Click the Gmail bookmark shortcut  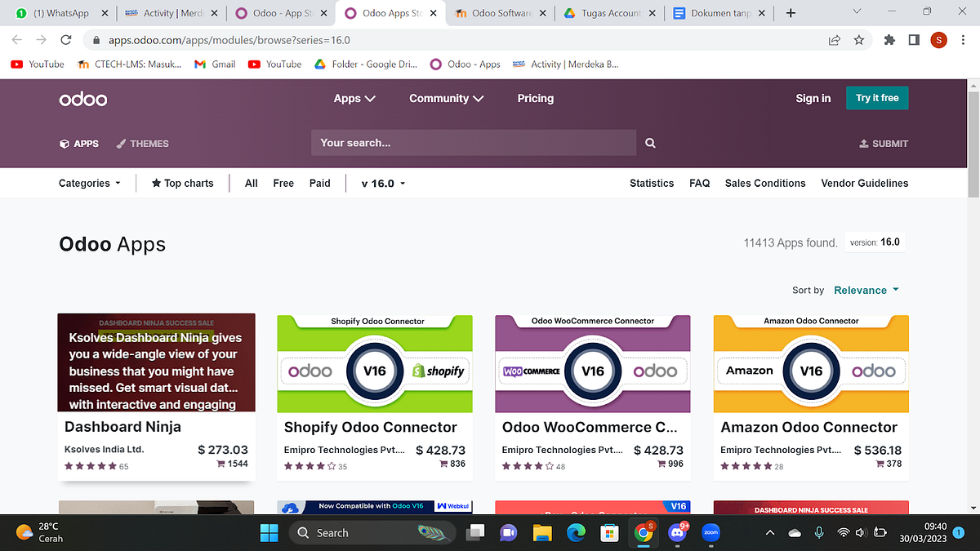click(214, 64)
